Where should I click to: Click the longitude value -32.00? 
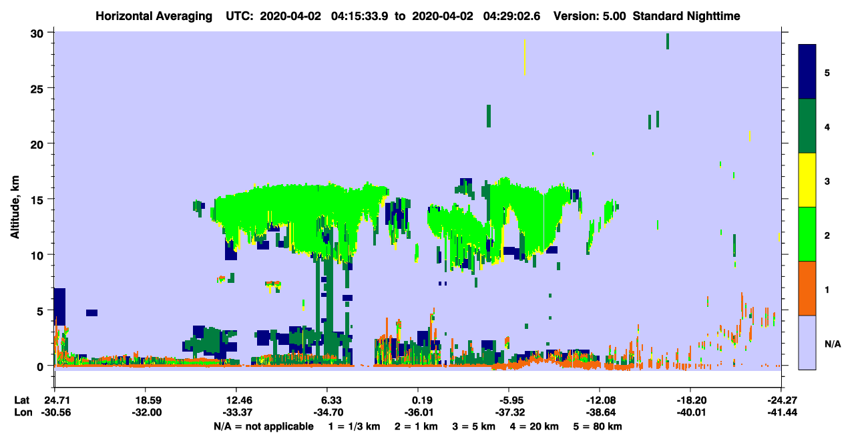pos(146,412)
